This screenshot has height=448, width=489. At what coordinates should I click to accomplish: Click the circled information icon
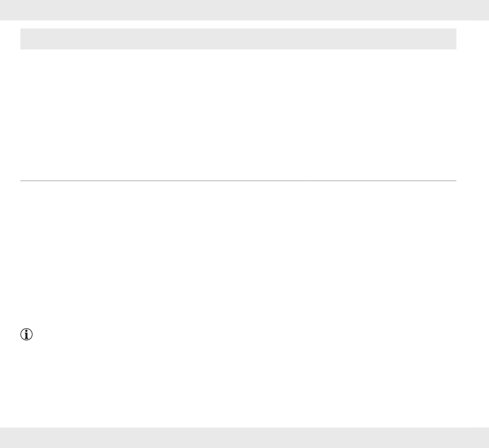26,334
